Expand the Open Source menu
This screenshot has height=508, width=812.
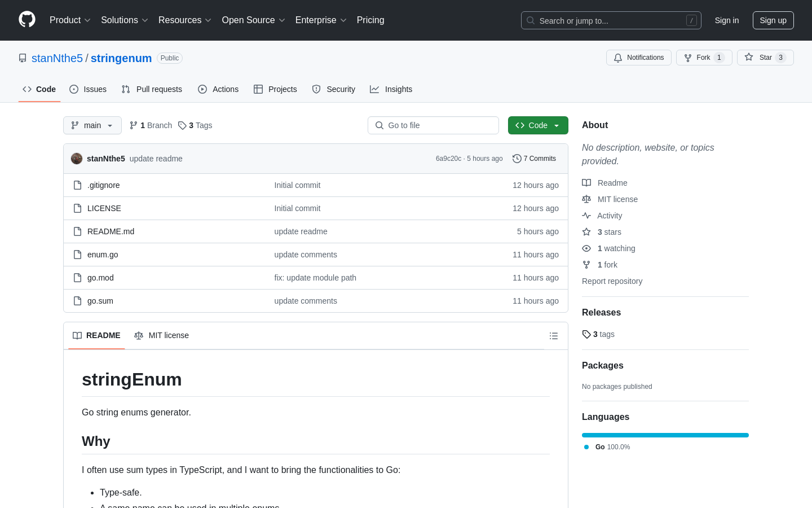coord(254,20)
